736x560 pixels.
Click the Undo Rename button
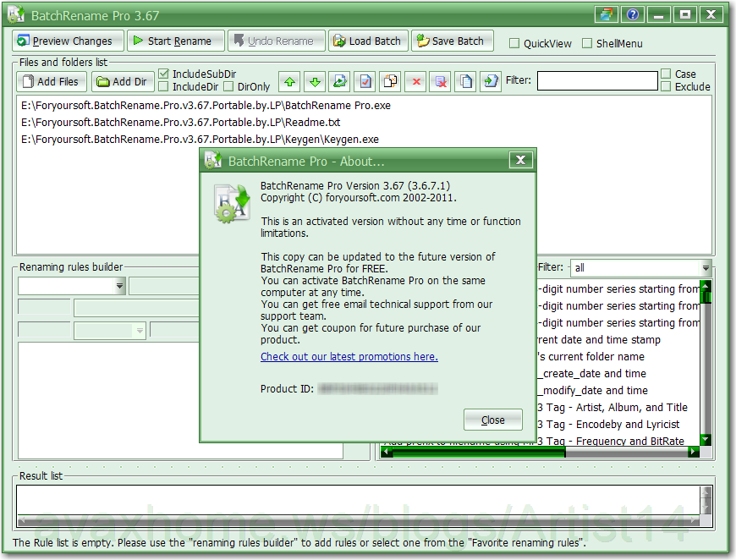(277, 41)
